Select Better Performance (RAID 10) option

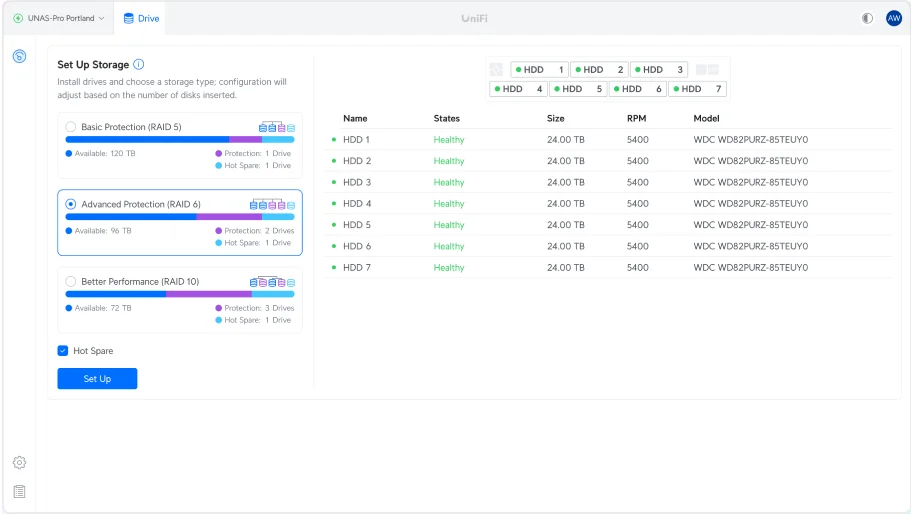71,281
